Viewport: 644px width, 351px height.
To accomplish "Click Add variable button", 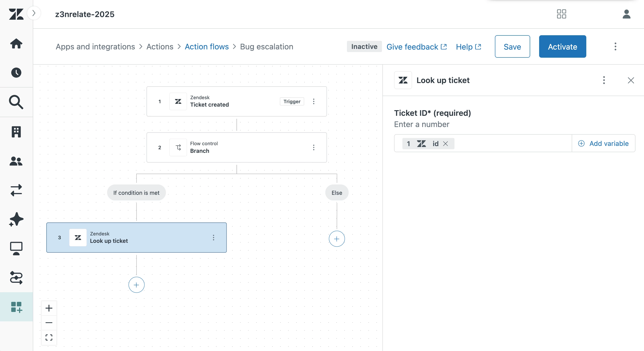I will coord(603,143).
